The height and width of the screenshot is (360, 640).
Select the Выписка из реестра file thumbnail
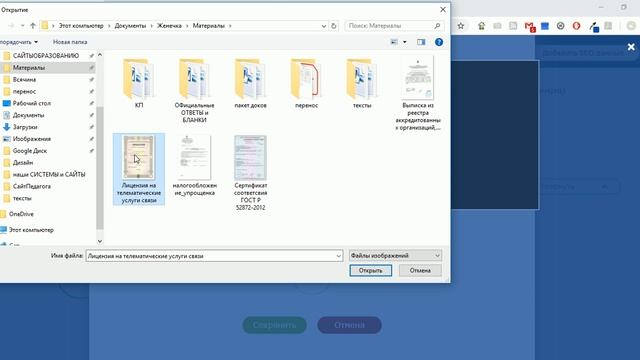pyautogui.click(x=418, y=78)
